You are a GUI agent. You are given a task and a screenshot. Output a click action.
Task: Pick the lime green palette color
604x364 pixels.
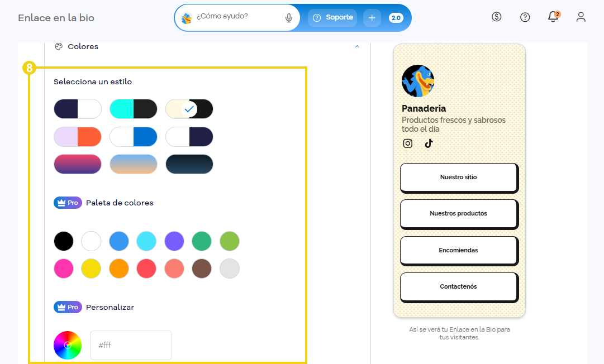[230, 241]
